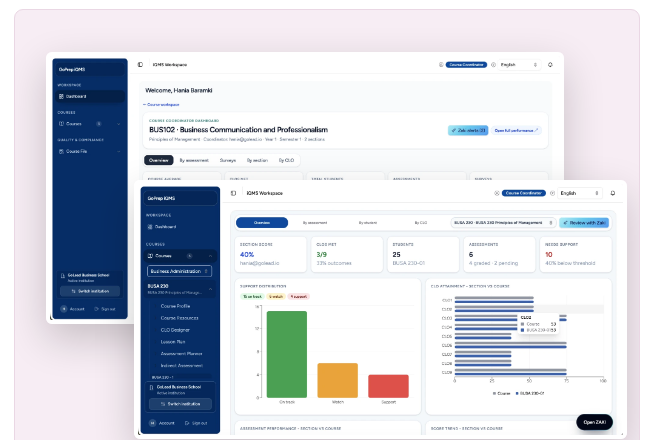
Task: Switch to Surveys tab in back window
Action: pyautogui.click(x=228, y=160)
